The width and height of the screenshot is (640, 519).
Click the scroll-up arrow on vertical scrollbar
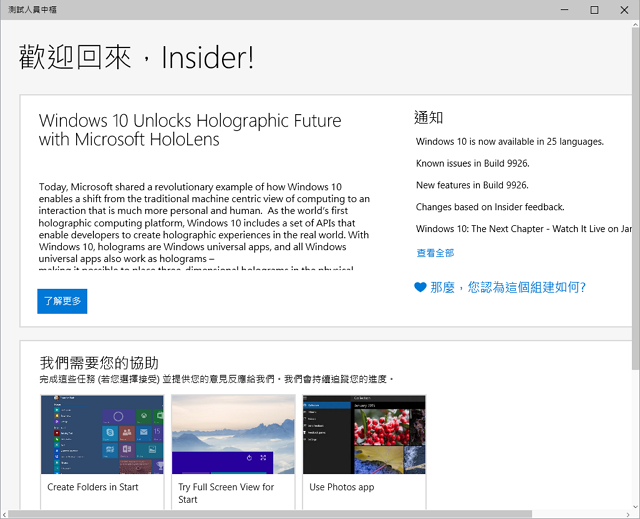click(636, 24)
